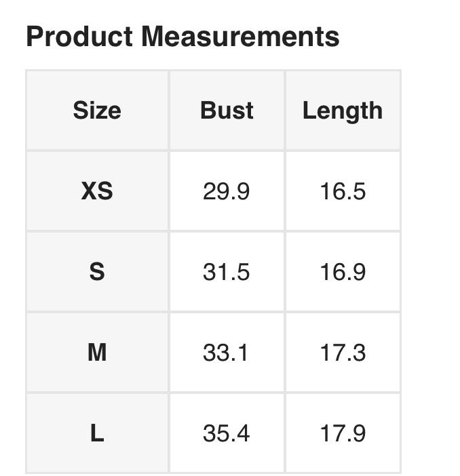Image resolution: width=460 pixels, height=476 pixels.
Task: Click the word Measurements in the heading
Action: coord(240,37)
